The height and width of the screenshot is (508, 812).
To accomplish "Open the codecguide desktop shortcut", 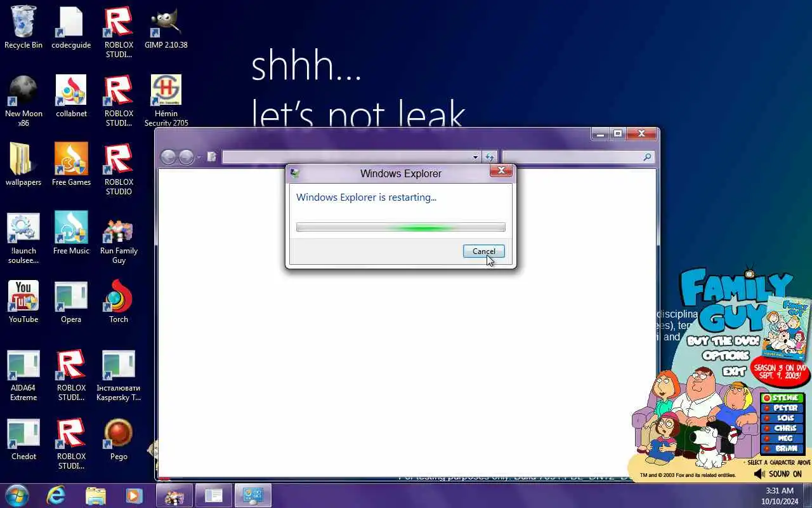I will pyautogui.click(x=71, y=27).
